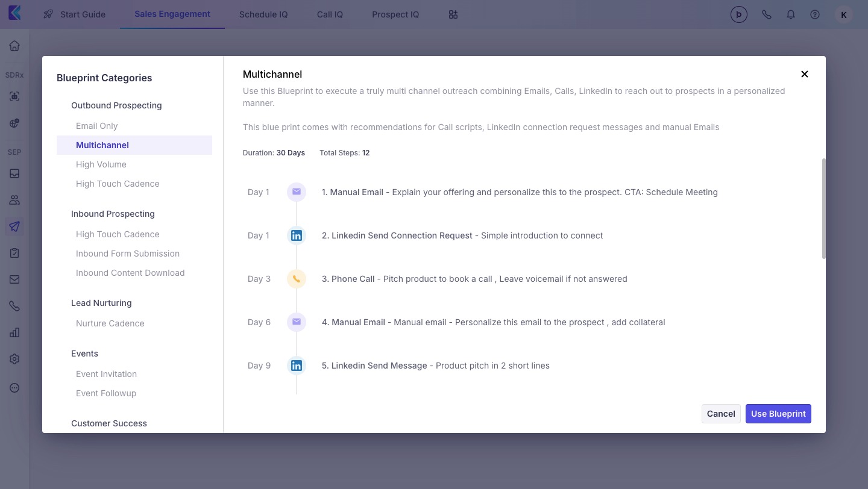
Task: Open the more options ellipsis icon in sidebar
Action: tap(14, 388)
